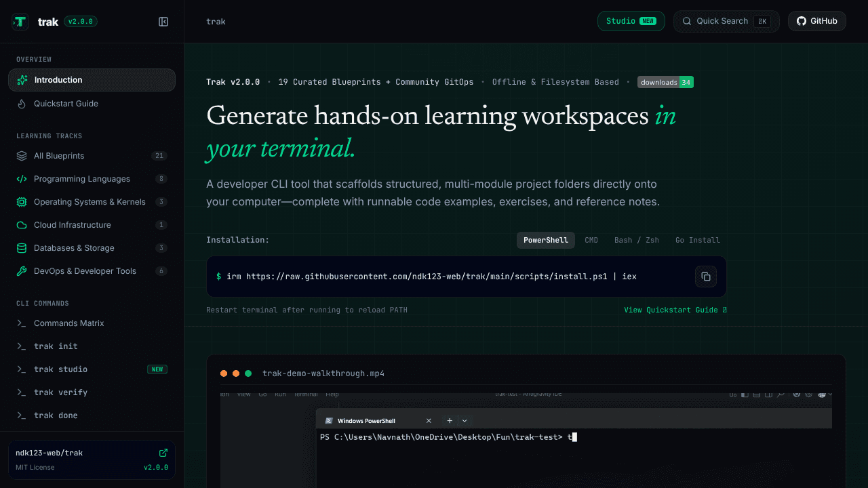Click the database icon for Databases & Storage
This screenshot has width=868, height=488.
[x=22, y=248]
